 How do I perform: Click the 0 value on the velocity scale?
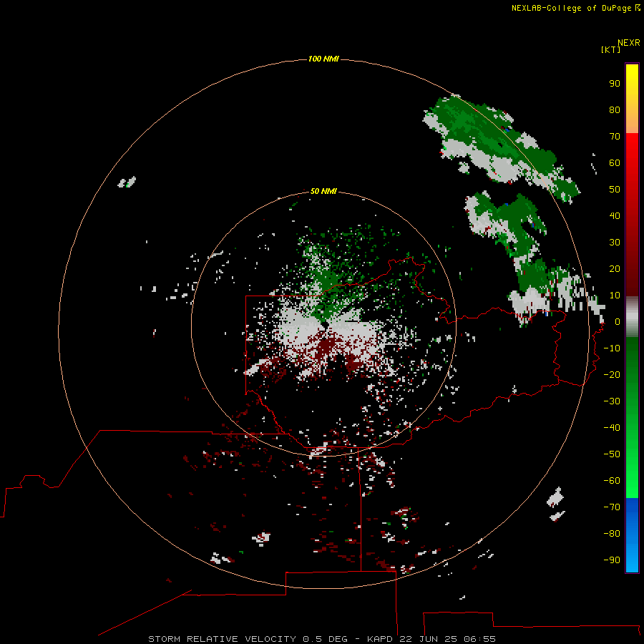pyautogui.click(x=618, y=321)
